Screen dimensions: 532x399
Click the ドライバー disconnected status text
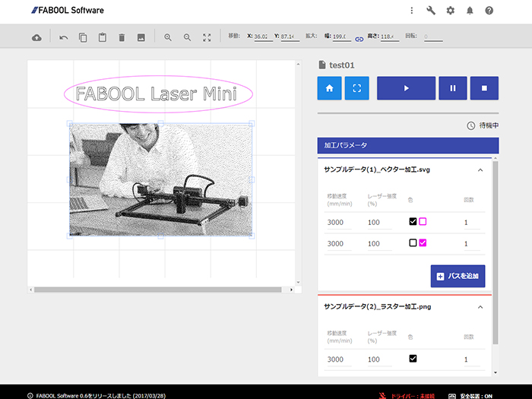413,396
